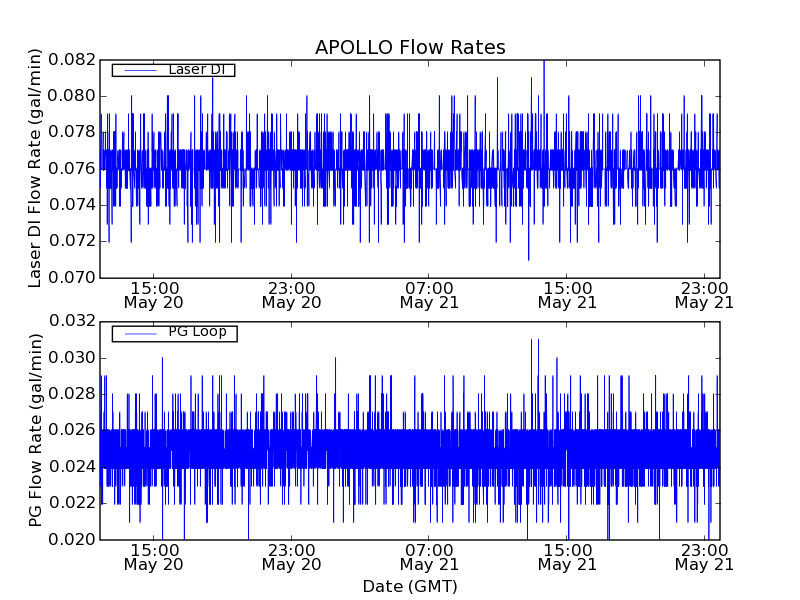800x600 pixels.
Task: Click the highest spike peak in Laser DI plot
Action: click(544, 62)
